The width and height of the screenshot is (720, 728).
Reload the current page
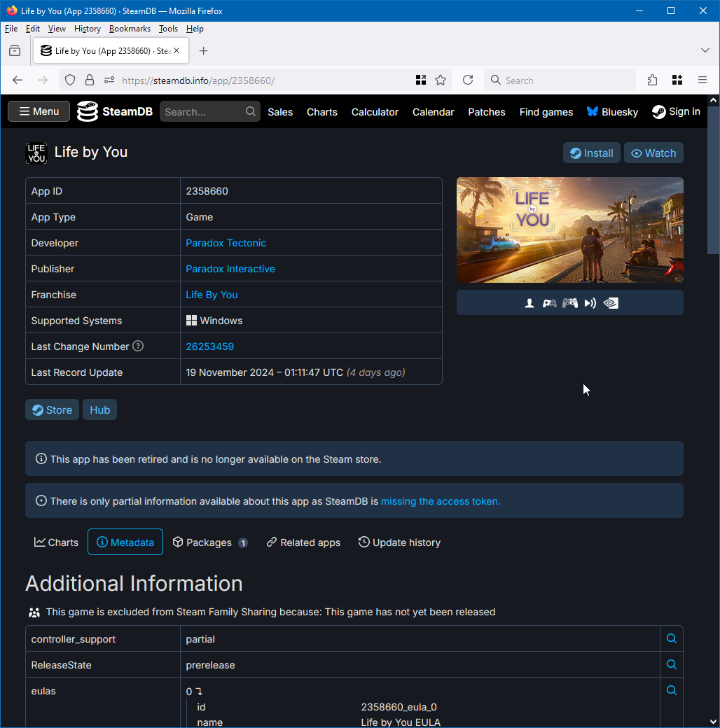(x=468, y=80)
